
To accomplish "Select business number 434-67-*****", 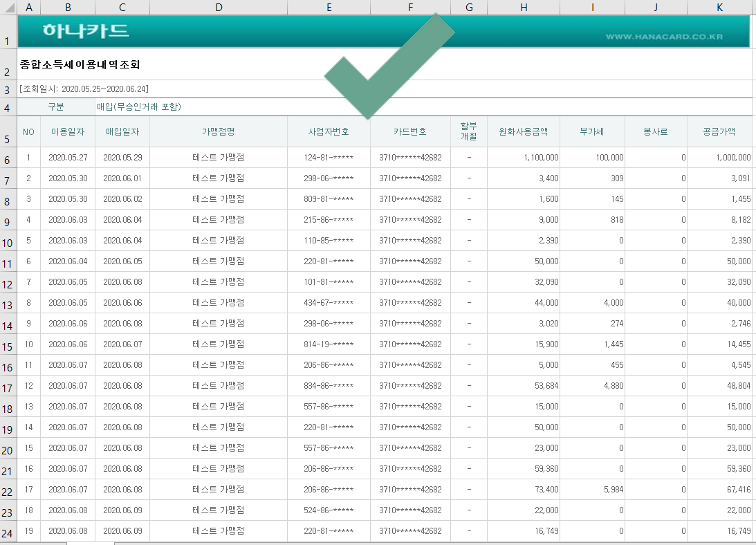I will 329,303.
